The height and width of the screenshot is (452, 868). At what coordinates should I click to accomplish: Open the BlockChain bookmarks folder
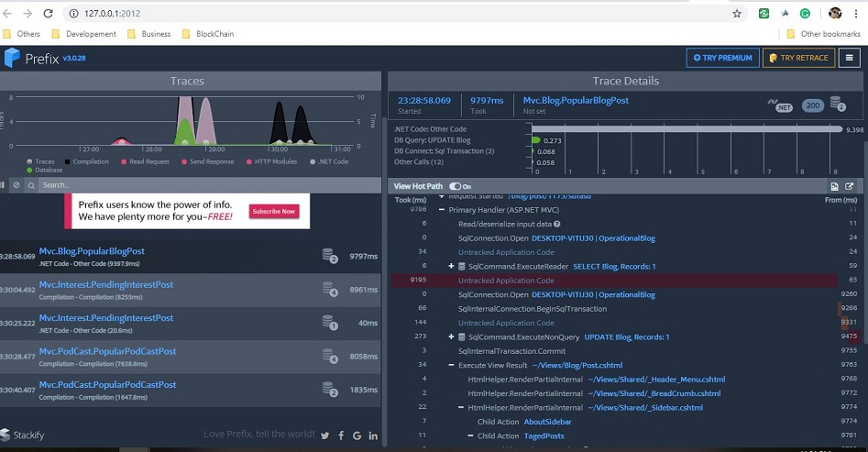pyautogui.click(x=208, y=34)
